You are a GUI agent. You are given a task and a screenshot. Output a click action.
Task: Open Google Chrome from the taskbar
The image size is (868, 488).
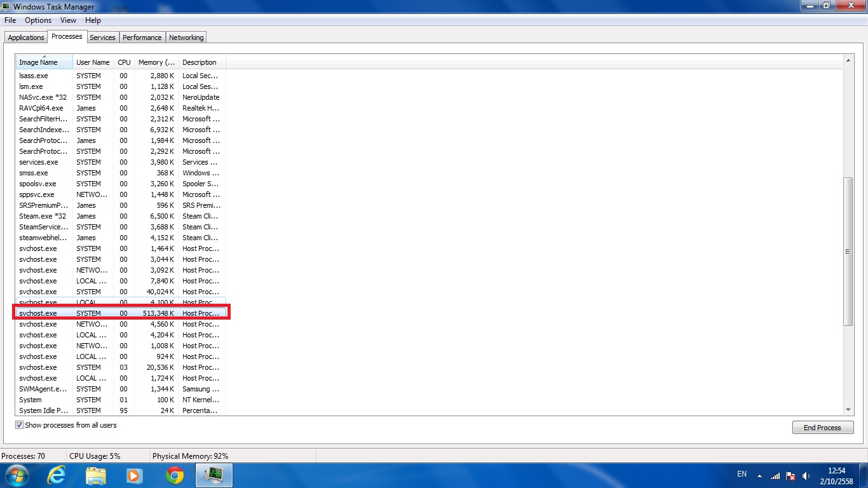click(x=175, y=475)
